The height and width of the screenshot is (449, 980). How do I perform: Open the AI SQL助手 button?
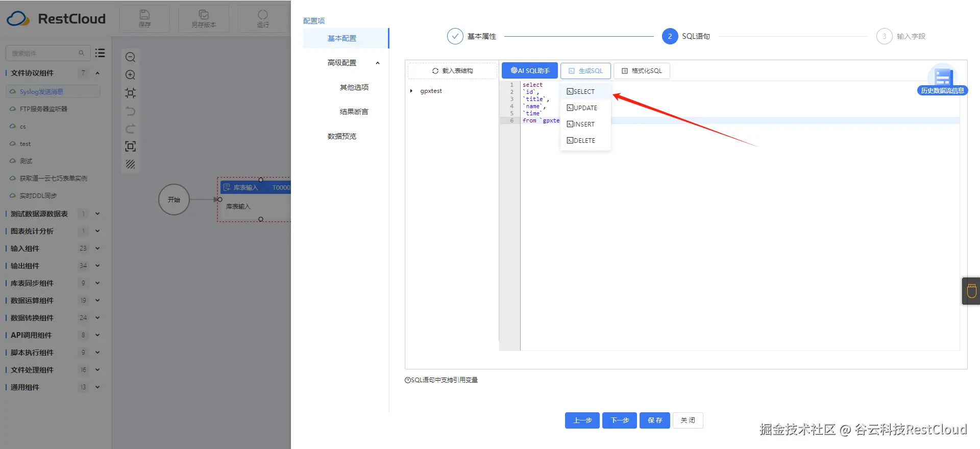[x=530, y=71]
